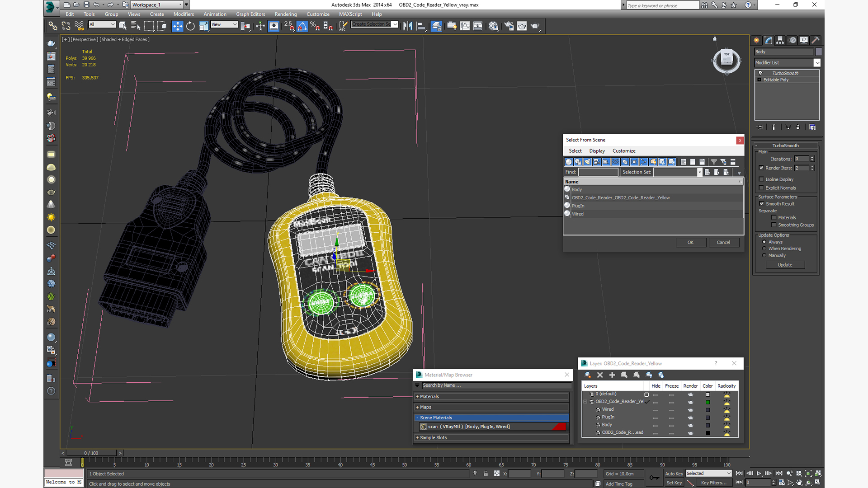
Task: Expand the Maps group in Material/Map Browser
Action: click(x=491, y=407)
